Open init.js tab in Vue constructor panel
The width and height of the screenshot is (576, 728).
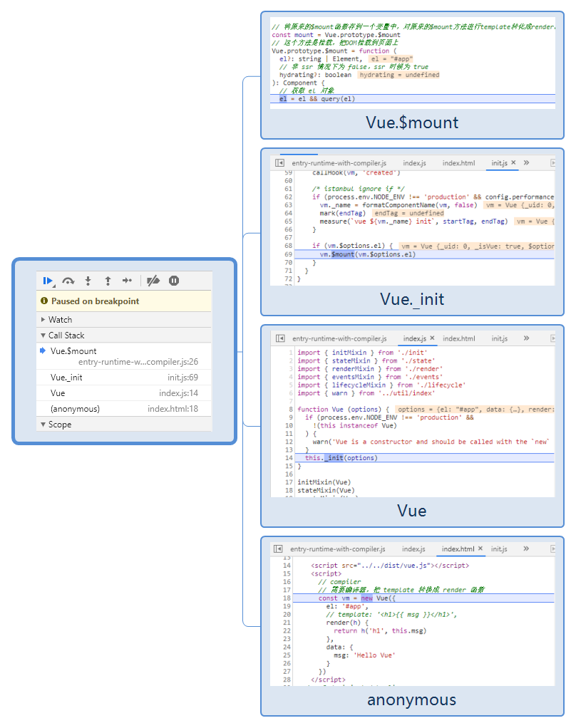[x=499, y=338]
